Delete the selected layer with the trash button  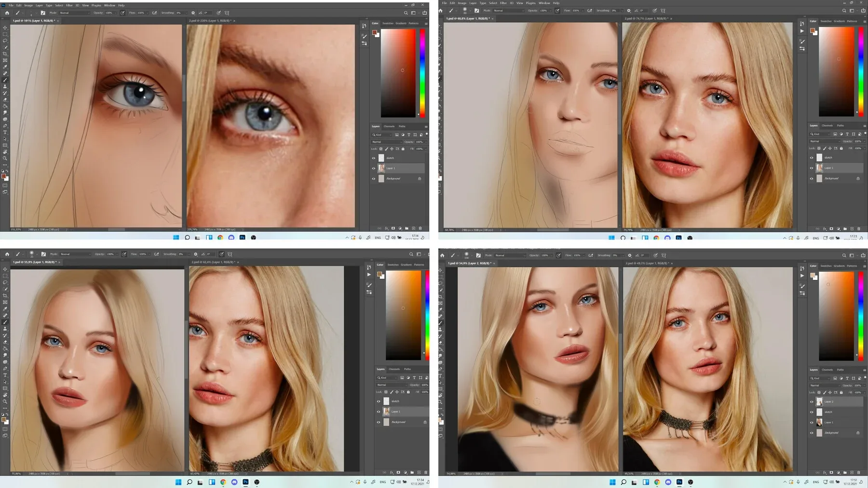tap(420, 228)
